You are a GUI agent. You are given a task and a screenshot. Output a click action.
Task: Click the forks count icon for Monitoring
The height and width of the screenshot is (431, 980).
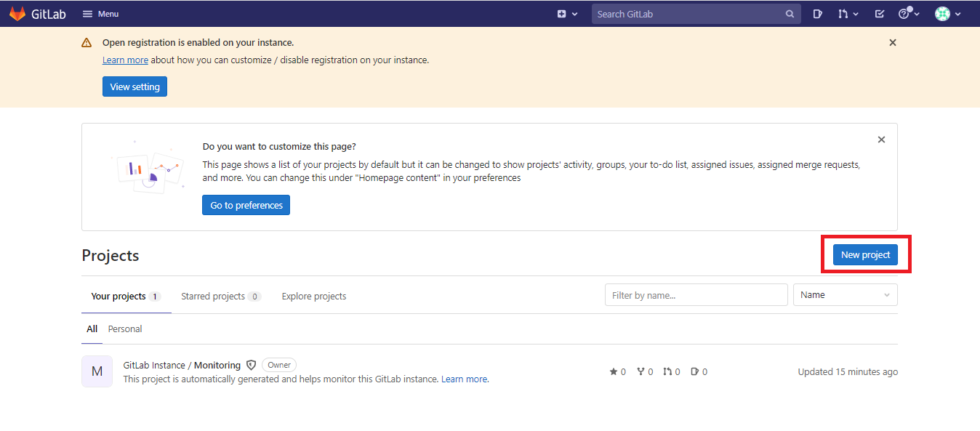click(x=640, y=371)
